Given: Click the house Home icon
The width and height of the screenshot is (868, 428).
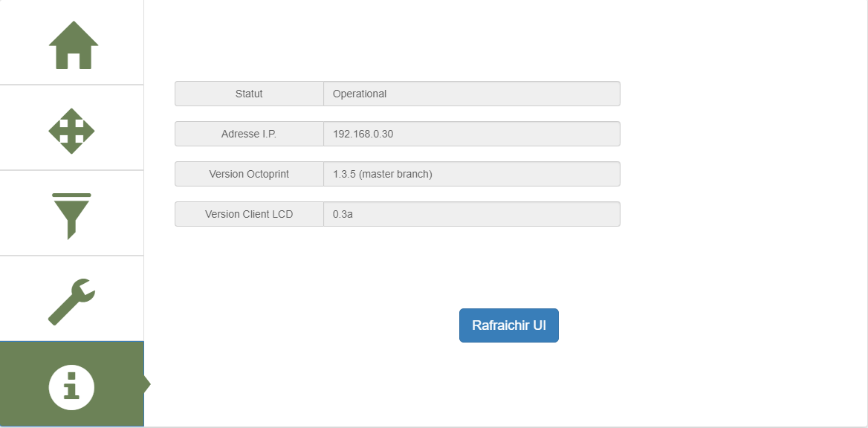Looking at the screenshot, I should click(x=73, y=45).
